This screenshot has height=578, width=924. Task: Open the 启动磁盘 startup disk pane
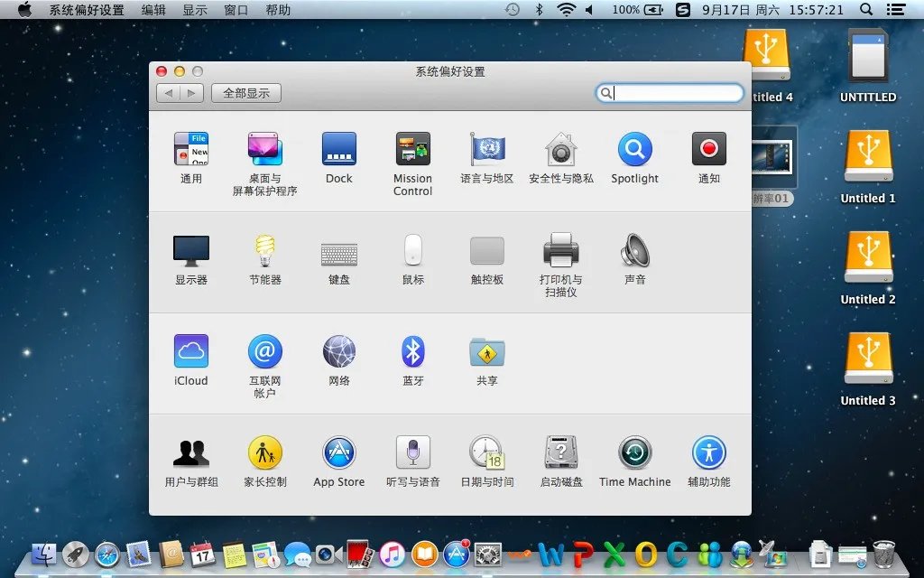tap(560, 452)
